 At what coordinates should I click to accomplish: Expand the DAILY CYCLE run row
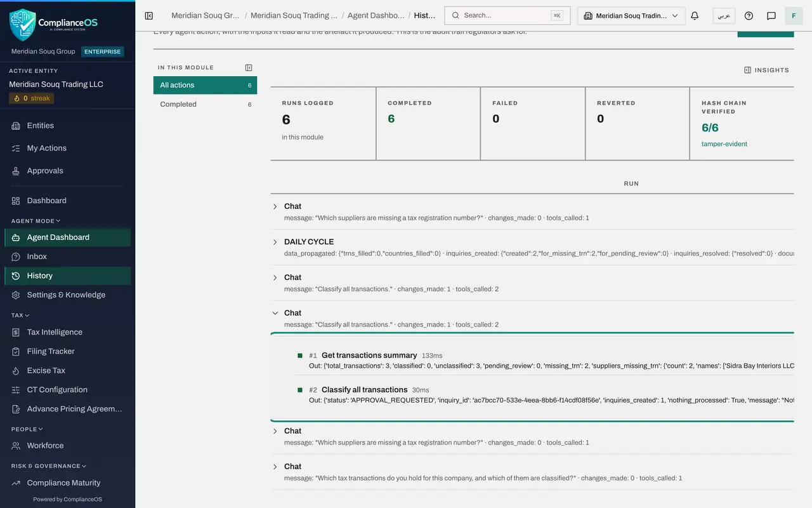275,242
